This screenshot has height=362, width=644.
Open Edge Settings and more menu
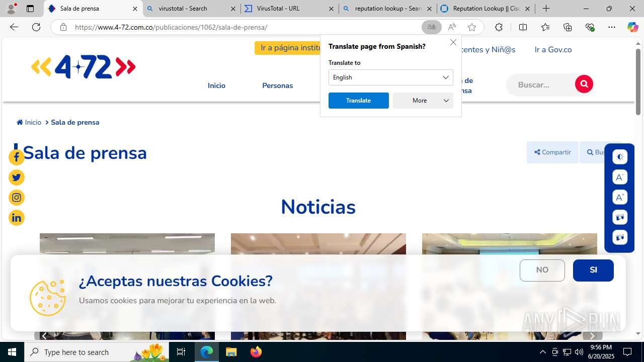point(612,27)
